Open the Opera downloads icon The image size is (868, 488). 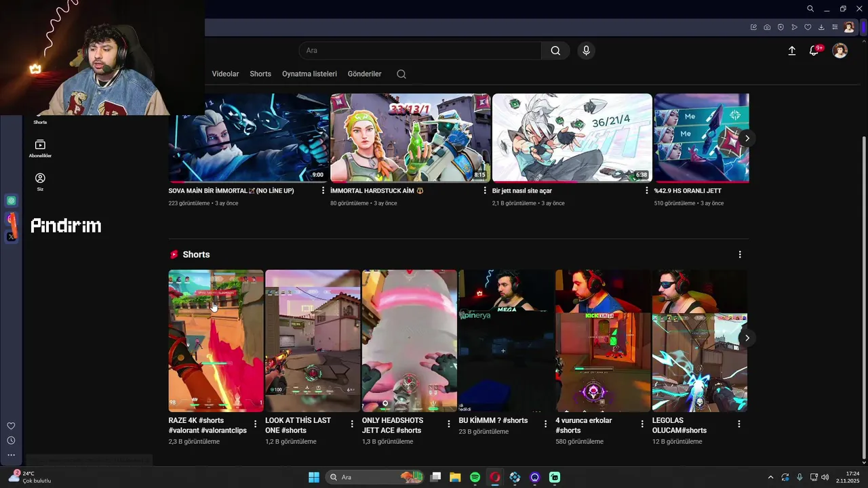821,27
